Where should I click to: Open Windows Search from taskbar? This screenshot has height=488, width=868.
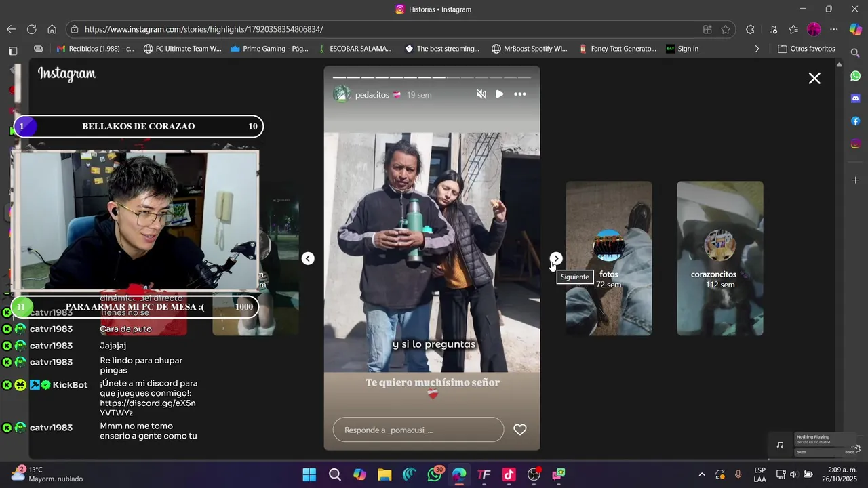(334, 474)
